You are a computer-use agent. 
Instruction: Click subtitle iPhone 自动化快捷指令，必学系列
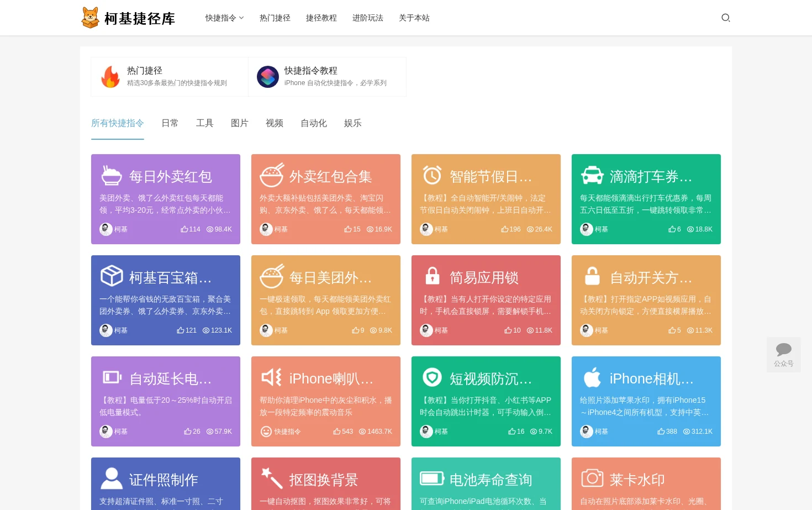tap(335, 83)
